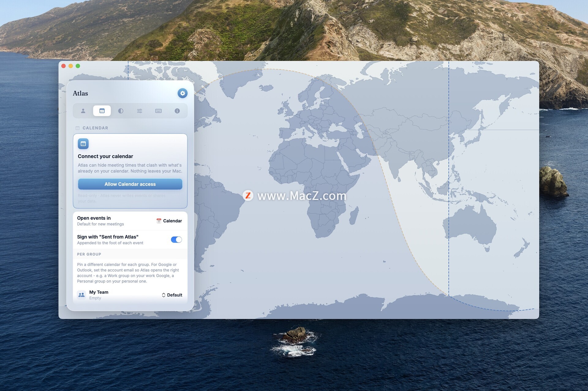The image size is (588, 391).
Task: Click the blue calendar icon above Connect your calendar
Action: coord(83,143)
